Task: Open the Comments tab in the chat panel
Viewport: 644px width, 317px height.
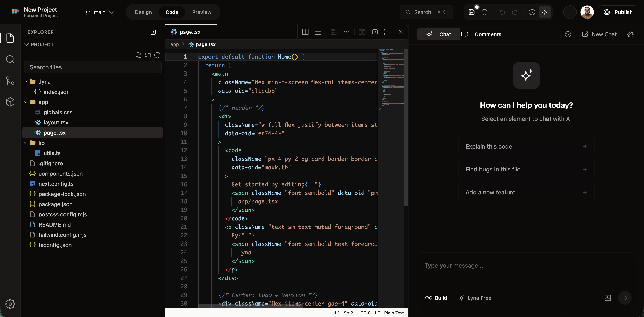Action: (482, 34)
